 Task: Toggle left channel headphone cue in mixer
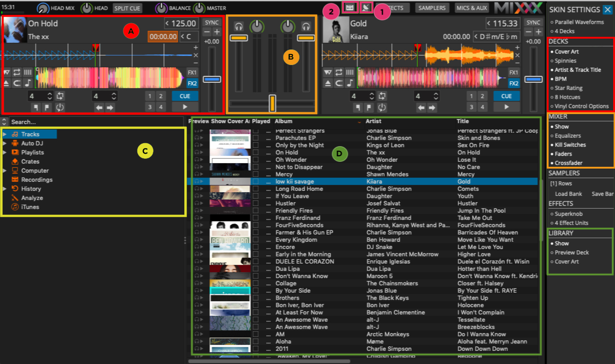[238, 27]
